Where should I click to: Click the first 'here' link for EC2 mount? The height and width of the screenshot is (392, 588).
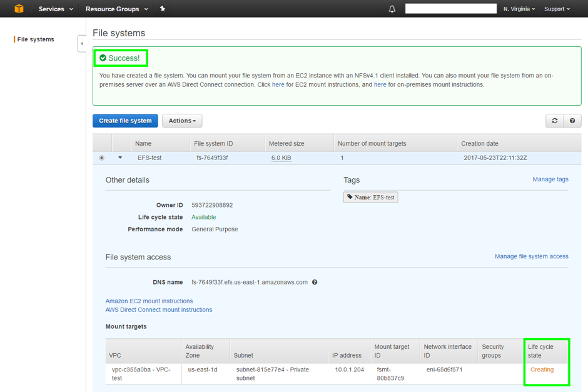click(x=278, y=84)
